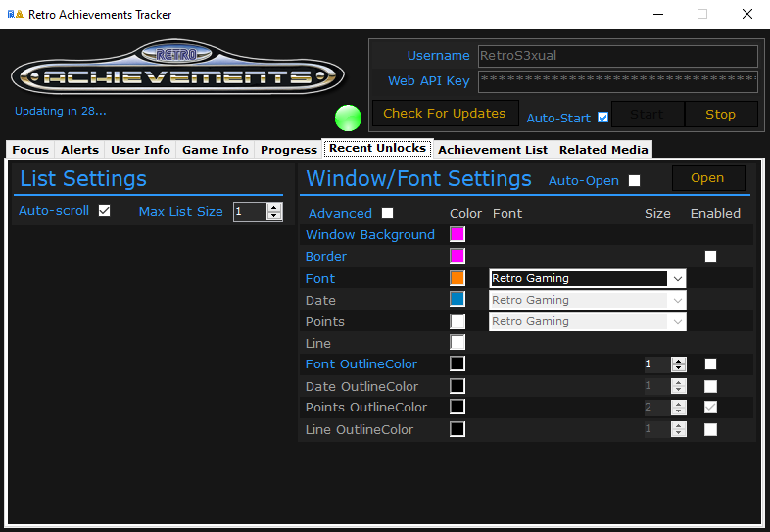Click the app icon in title bar

click(x=16, y=15)
